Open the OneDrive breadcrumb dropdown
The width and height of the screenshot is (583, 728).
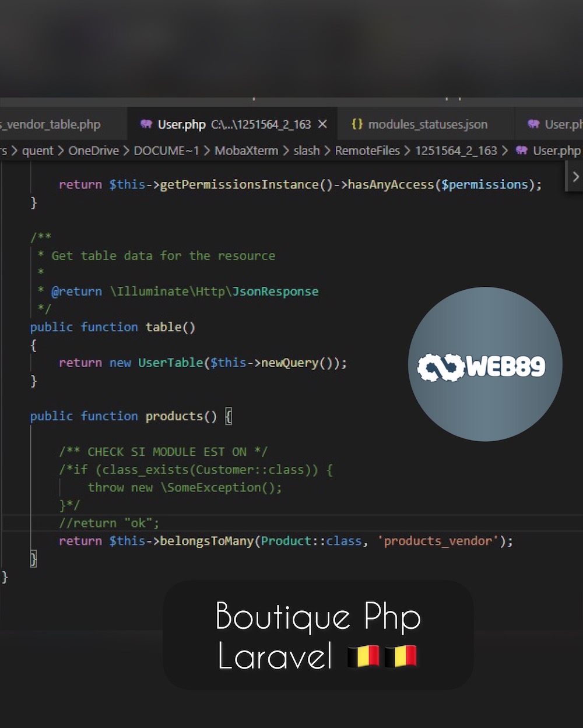pyautogui.click(x=93, y=150)
